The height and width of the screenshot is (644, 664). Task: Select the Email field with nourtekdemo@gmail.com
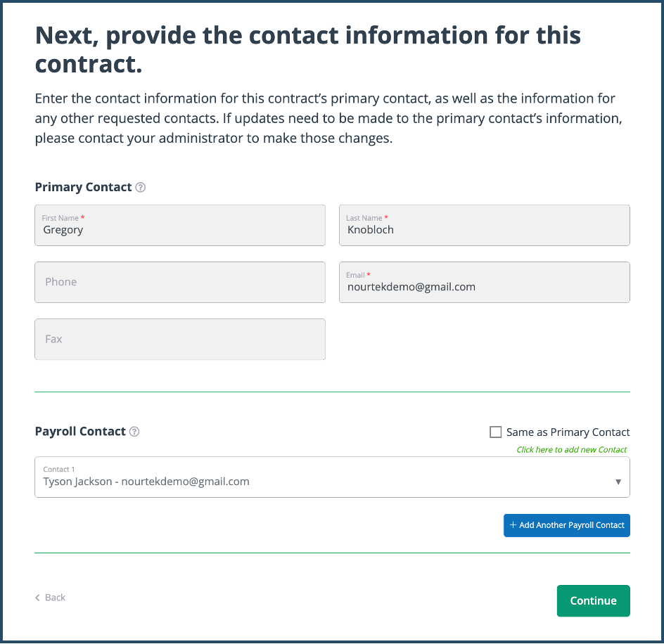[x=484, y=283]
